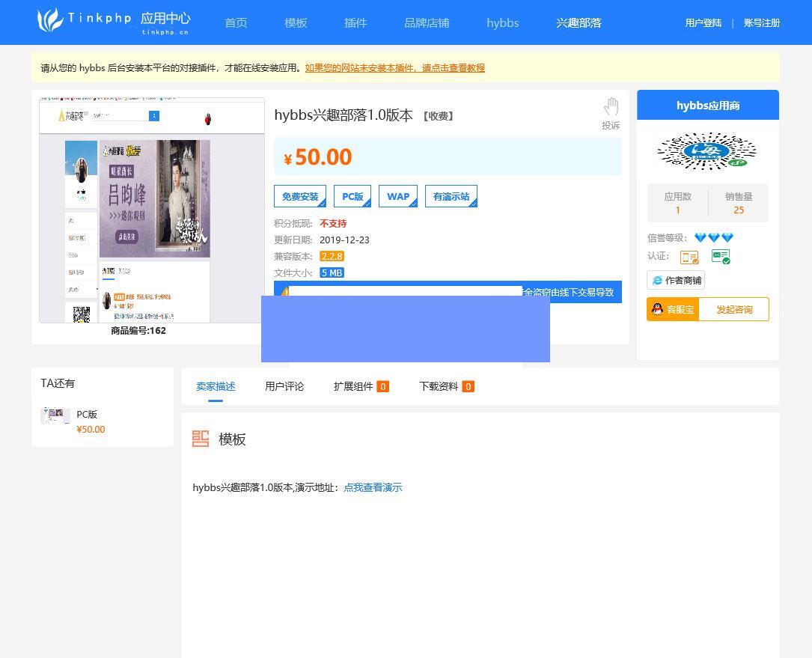Click the green ID card certification icon
This screenshot has height=658, width=812.
click(x=721, y=257)
